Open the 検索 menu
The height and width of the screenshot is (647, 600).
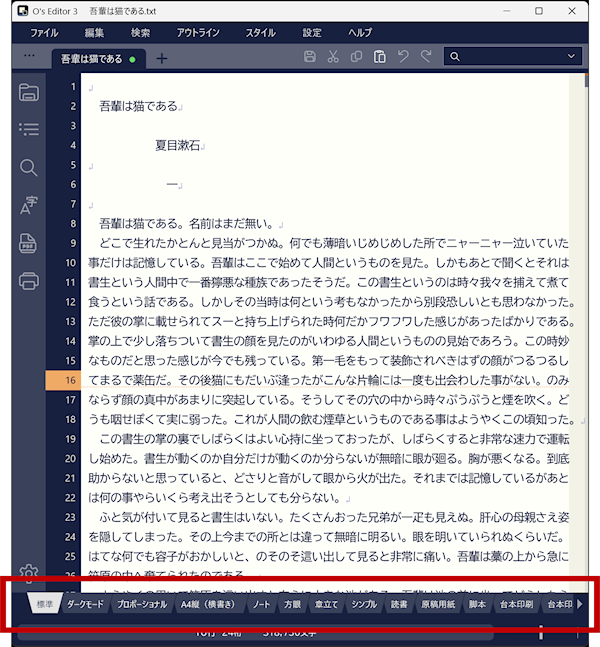point(141,33)
